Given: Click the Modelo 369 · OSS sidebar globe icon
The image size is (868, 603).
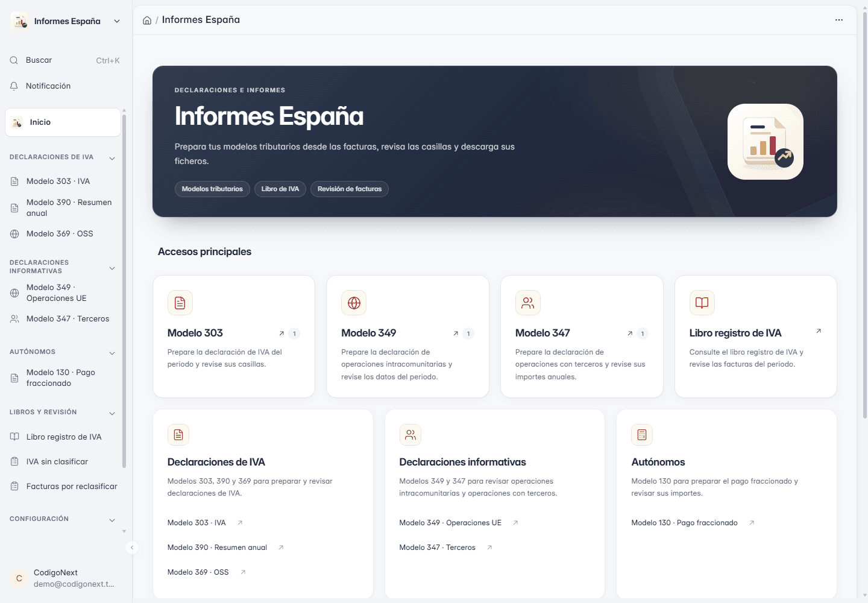Looking at the screenshot, I should click(14, 234).
